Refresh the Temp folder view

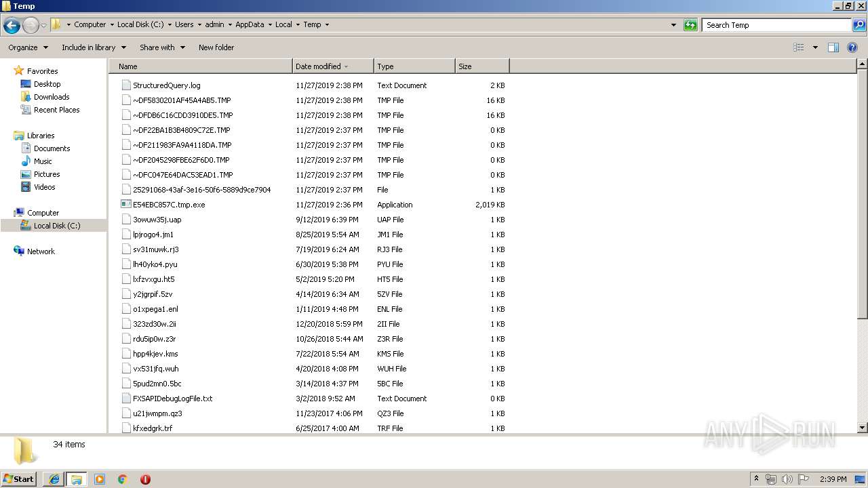tap(690, 25)
